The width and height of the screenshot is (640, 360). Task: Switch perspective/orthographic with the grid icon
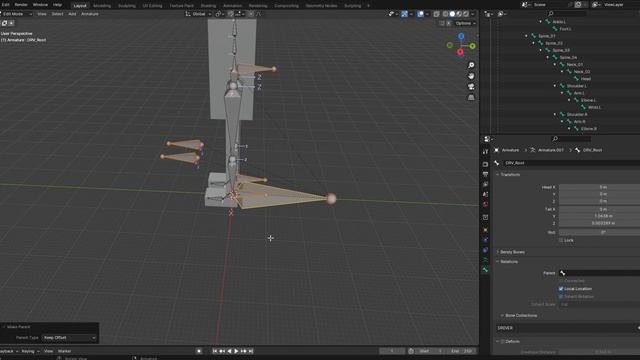point(471,97)
